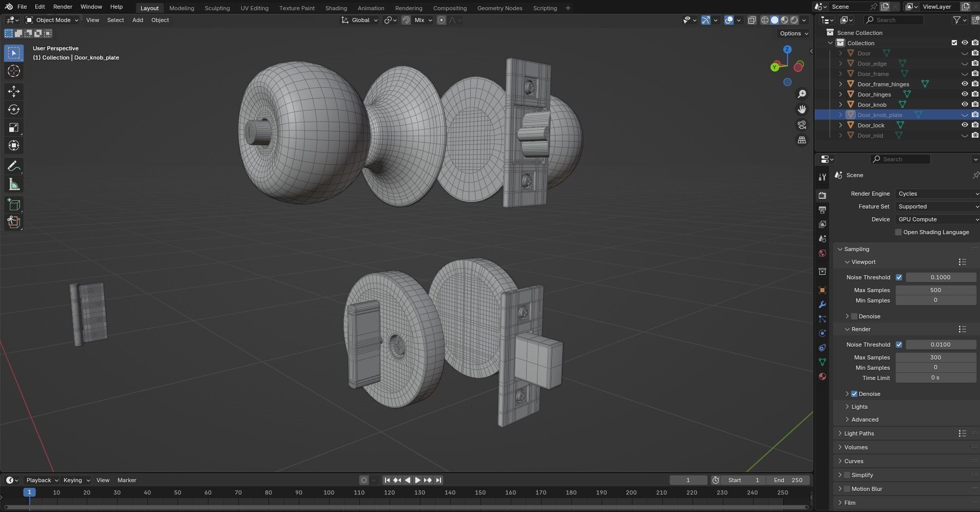Click the Render Noise Threshold value field
The height and width of the screenshot is (512, 980).
(x=940, y=345)
